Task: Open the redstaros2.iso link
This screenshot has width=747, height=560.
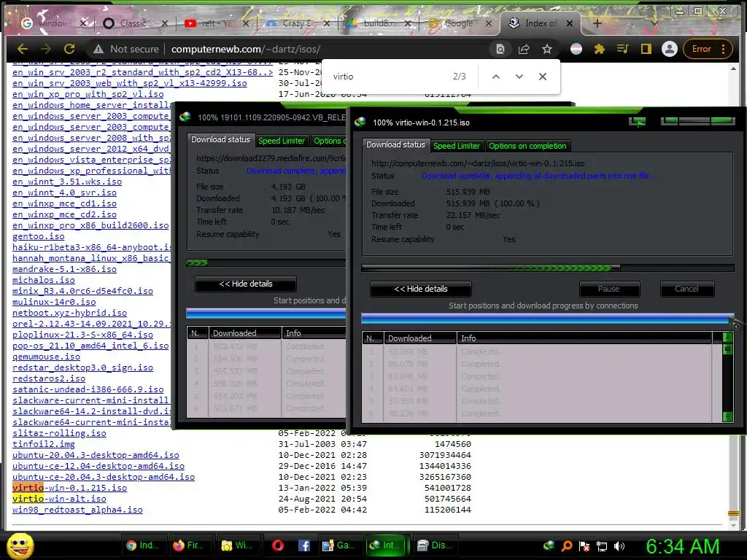Action: coord(49,378)
